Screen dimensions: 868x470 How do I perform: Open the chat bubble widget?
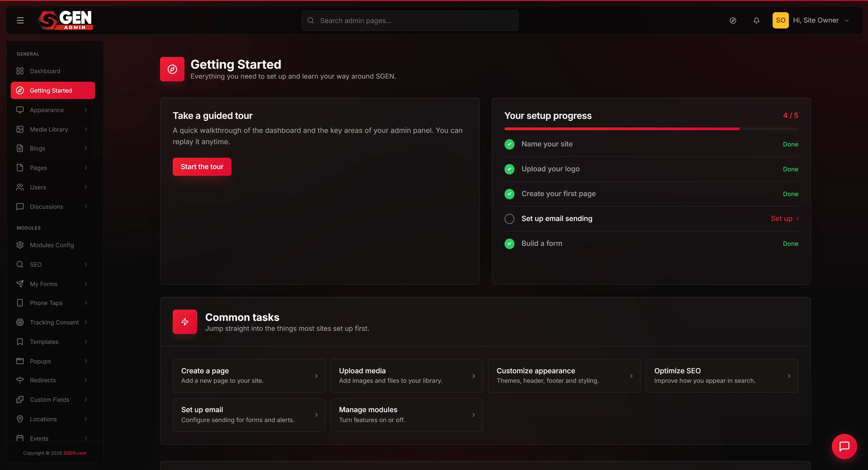coord(844,446)
